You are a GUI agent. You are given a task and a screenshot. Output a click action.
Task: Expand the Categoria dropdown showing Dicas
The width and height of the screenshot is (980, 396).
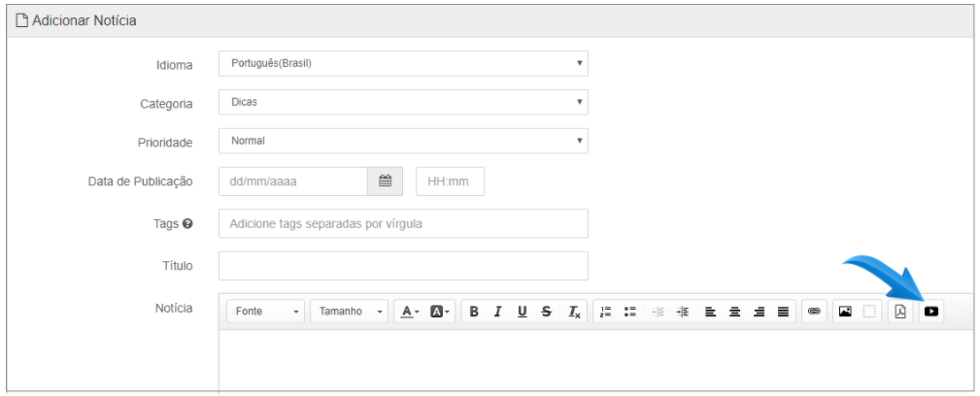(x=403, y=102)
